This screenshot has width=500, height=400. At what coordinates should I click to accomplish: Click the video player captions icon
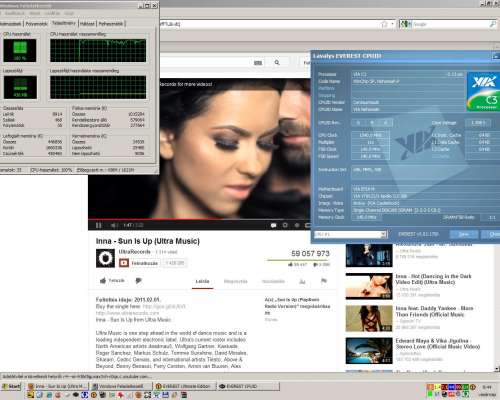click(274, 225)
